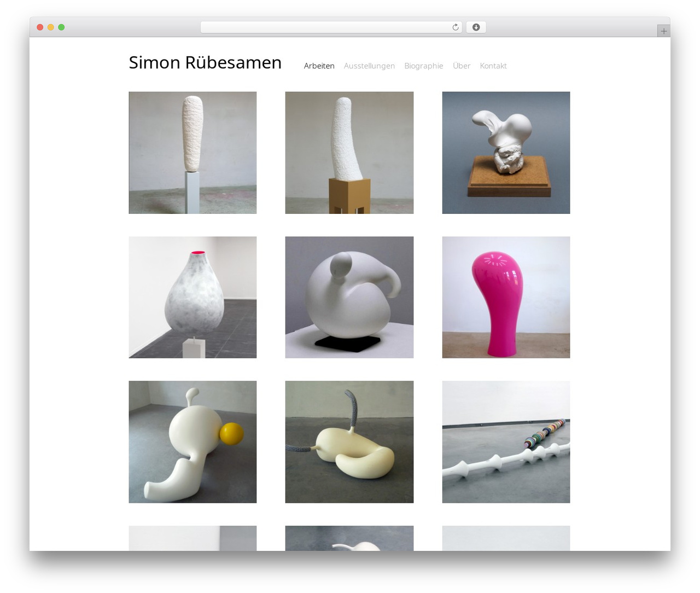Open the downloads button in the browser toolbar
Image resolution: width=700 pixels, height=593 pixels.
coord(476,27)
